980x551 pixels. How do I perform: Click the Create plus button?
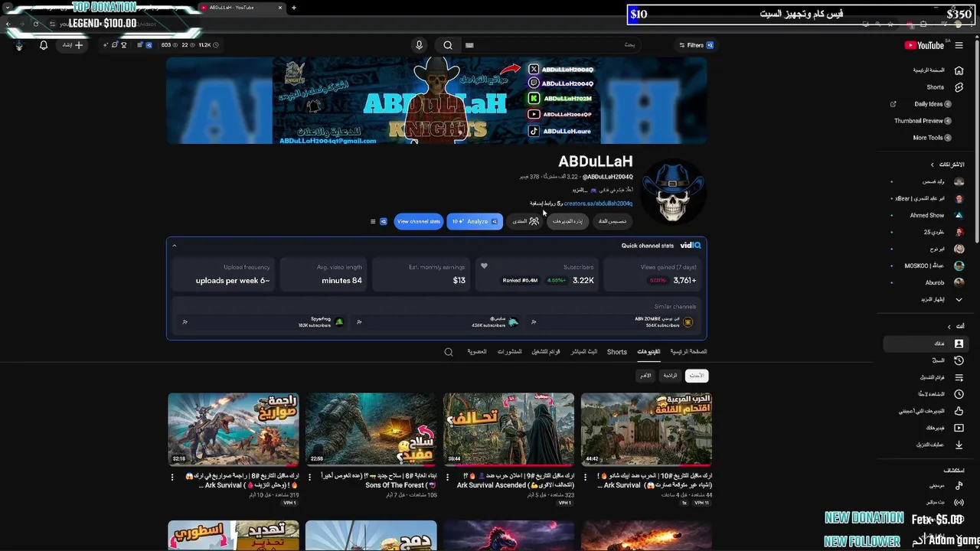click(73, 45)
